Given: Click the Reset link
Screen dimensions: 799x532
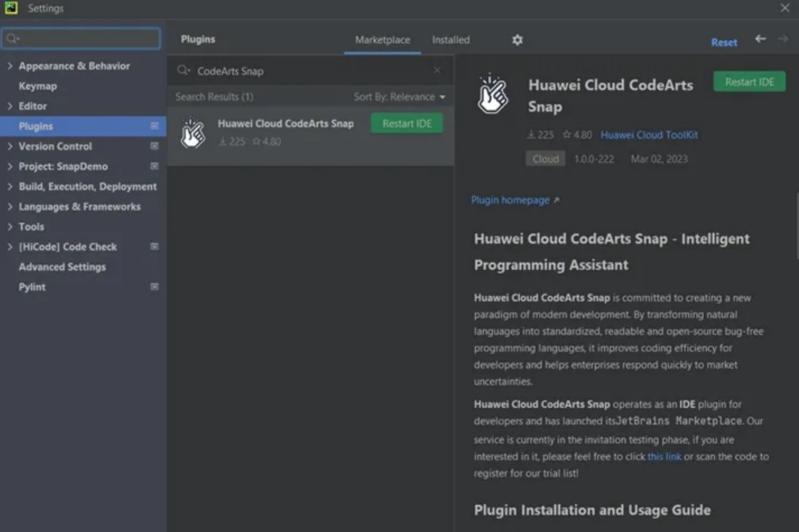Looking at the screenshot, I should point(723,42).
